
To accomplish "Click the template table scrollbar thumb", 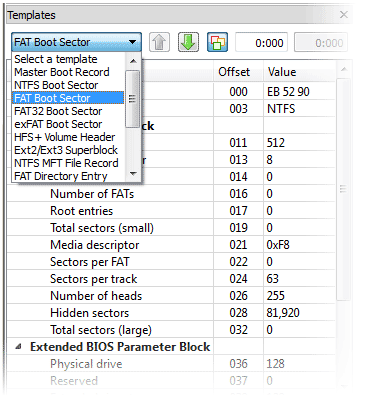I will coord(343,189).
